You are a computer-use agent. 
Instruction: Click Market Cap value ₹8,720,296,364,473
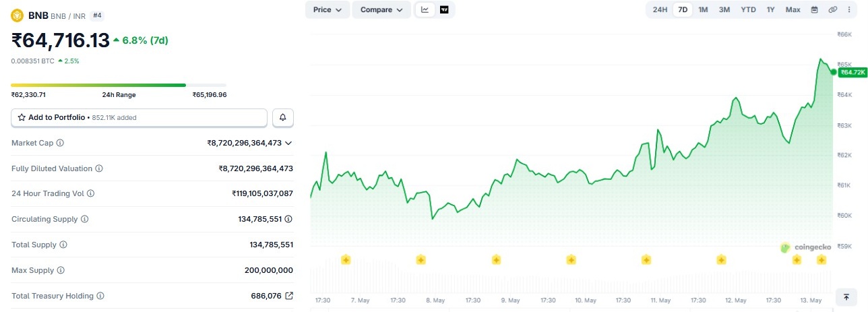coord(245,143)
